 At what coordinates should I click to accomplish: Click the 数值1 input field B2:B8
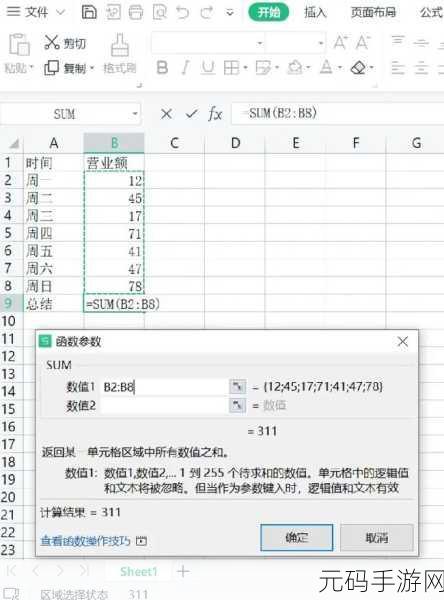pos(164,387)
